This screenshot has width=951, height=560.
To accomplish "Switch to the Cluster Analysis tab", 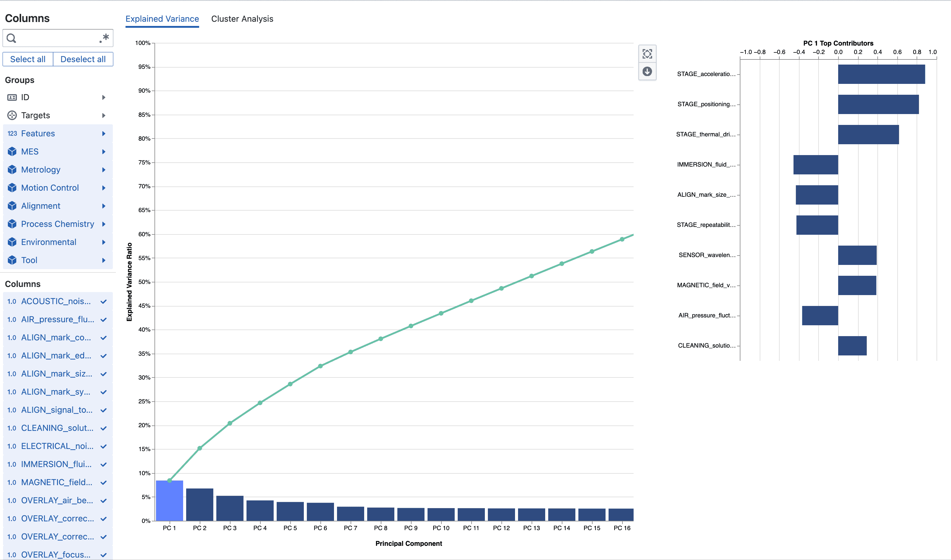I will pos(242,19).
